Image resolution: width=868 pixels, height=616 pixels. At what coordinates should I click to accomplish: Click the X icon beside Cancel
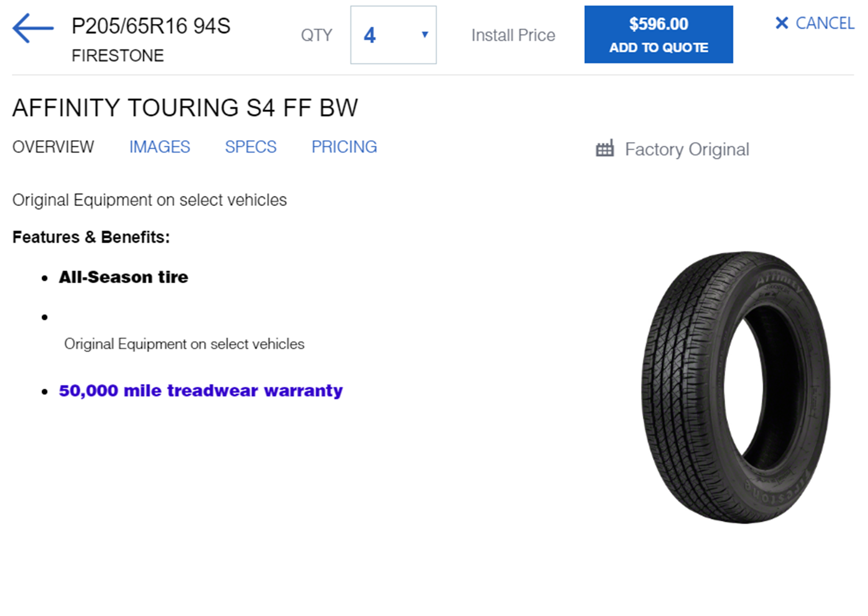click(x=781, y=23)
